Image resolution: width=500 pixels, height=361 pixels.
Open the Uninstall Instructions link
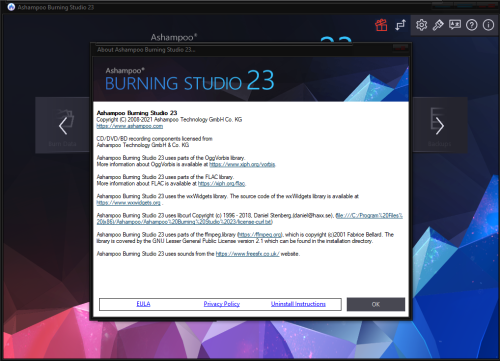(298, 304)
